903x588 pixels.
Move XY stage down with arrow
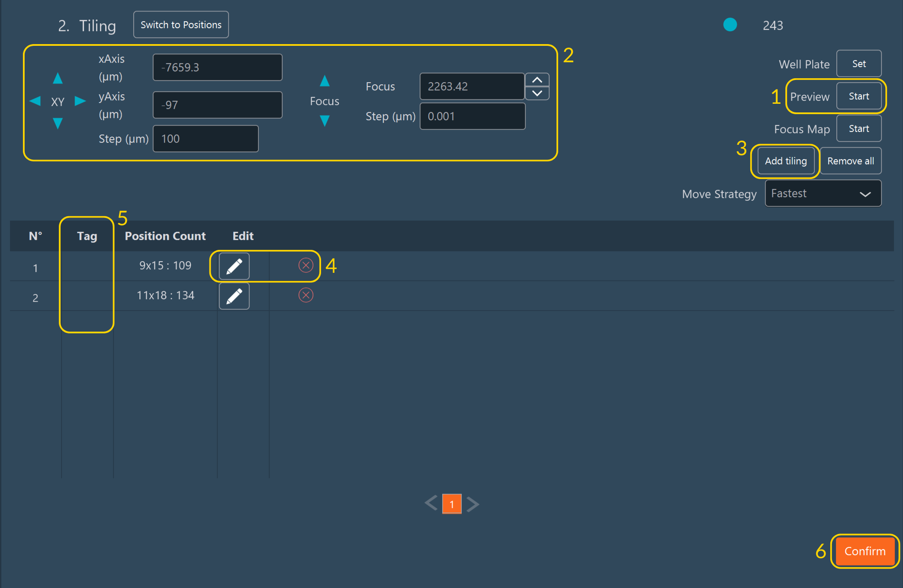click(x=58, y=124)
